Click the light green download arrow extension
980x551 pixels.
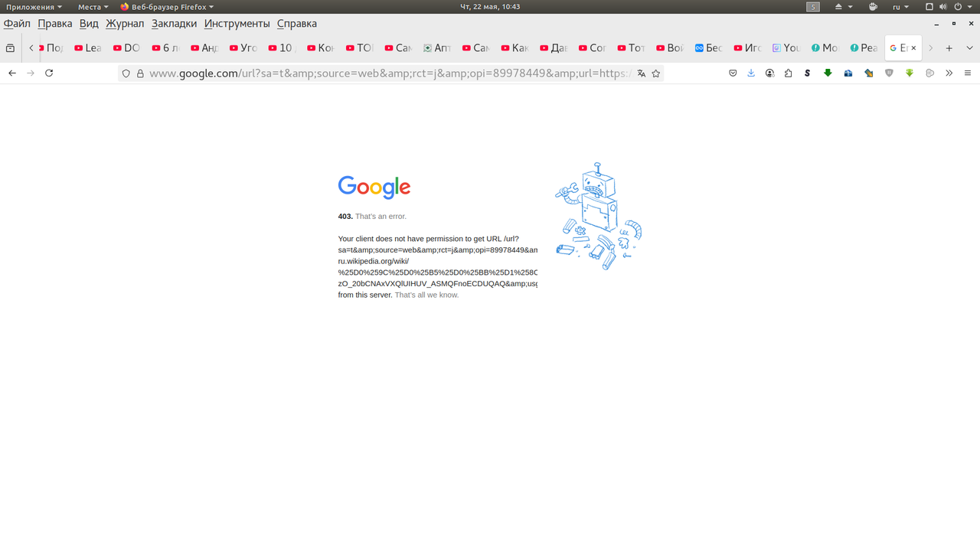[910, 73]
